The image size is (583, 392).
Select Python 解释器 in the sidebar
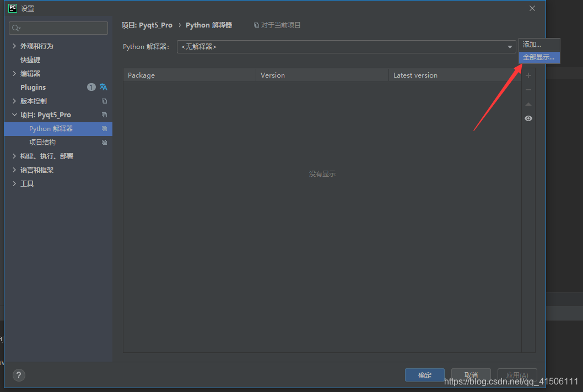(58, 129)
